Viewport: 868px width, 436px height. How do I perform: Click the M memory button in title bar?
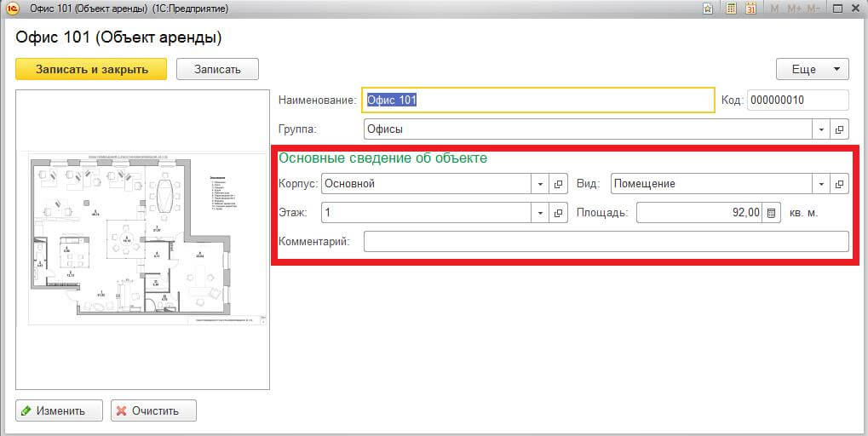click(774, 9)
